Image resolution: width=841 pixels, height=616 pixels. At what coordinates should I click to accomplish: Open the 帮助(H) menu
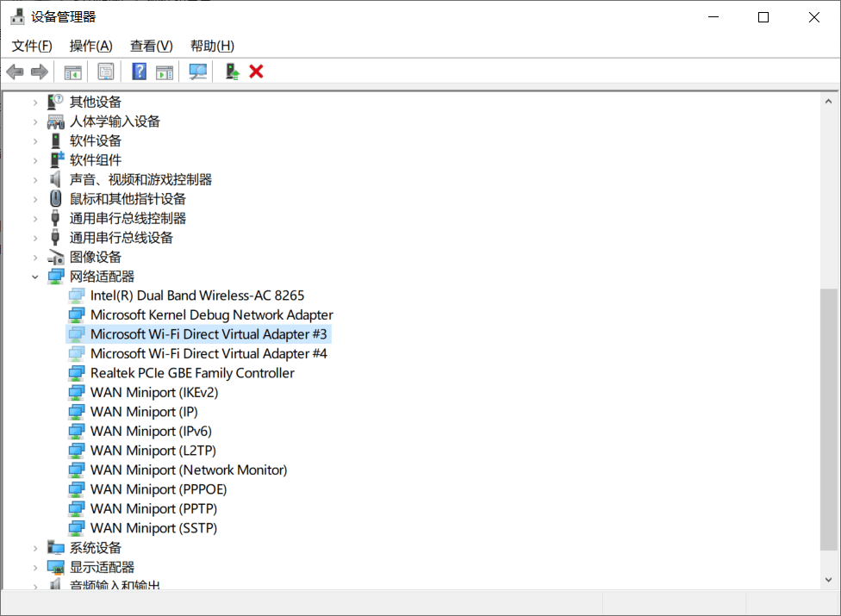212,47
